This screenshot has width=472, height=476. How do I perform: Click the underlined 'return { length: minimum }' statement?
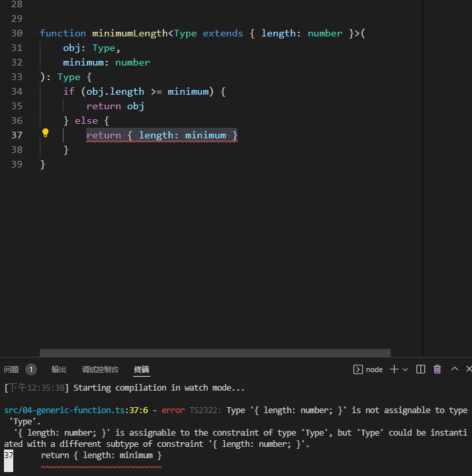[162, 136]
